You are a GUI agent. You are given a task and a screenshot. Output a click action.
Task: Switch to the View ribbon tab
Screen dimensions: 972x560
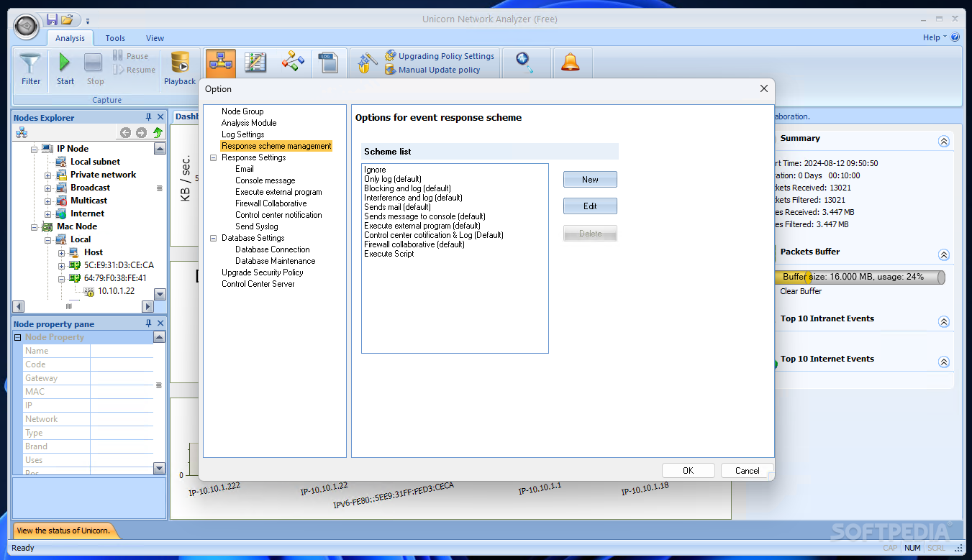[155, 38]
